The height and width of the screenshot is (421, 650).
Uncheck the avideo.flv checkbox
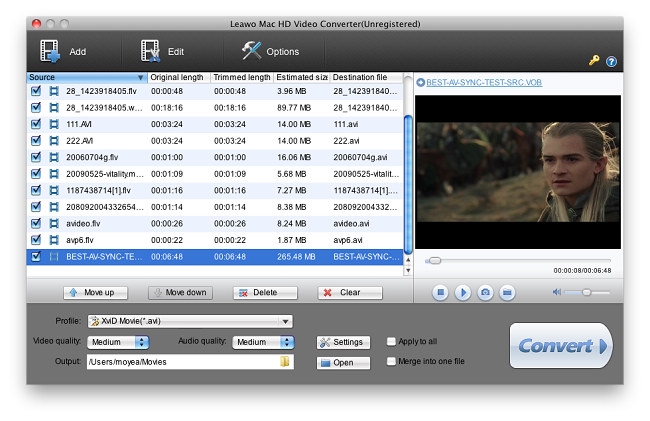pos(36,223)
